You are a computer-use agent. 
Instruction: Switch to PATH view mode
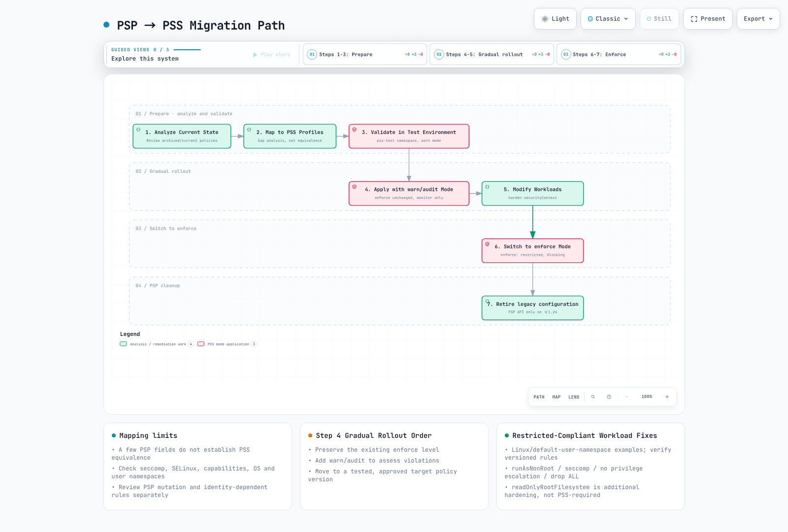tap(539, 397)
